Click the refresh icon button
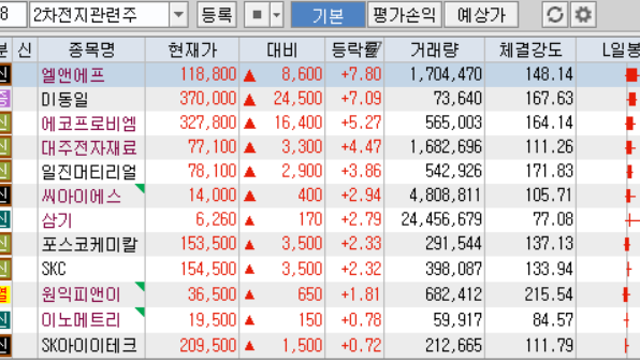The image size is (640, 360). coord(555,15)
